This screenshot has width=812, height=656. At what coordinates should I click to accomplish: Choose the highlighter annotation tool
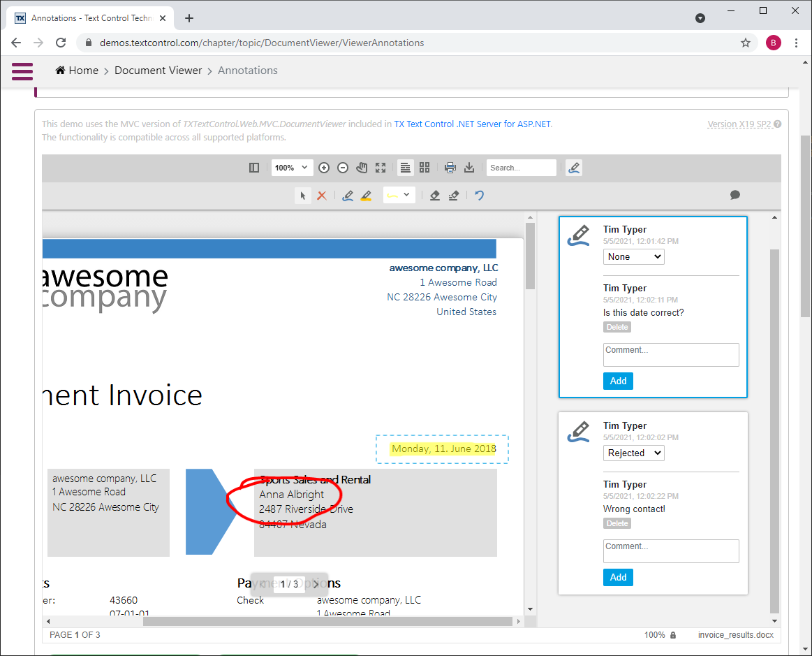(366, 196)
